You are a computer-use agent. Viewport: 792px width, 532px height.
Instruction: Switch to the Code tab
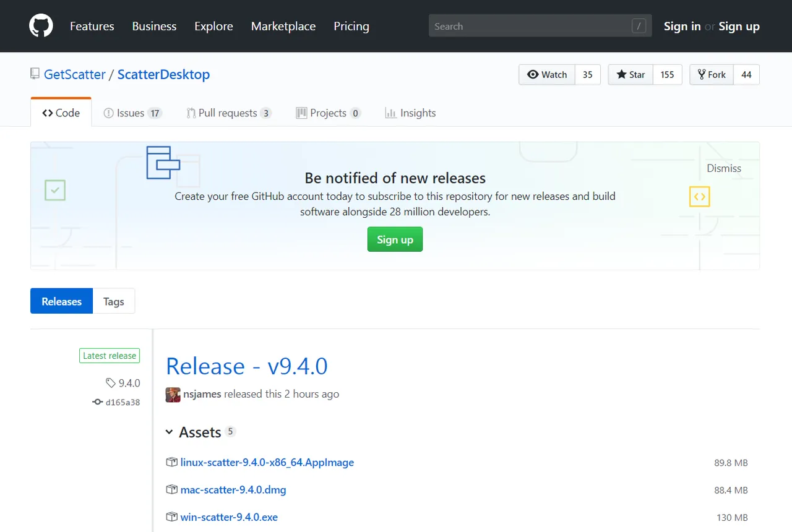[x=61, y=113]
